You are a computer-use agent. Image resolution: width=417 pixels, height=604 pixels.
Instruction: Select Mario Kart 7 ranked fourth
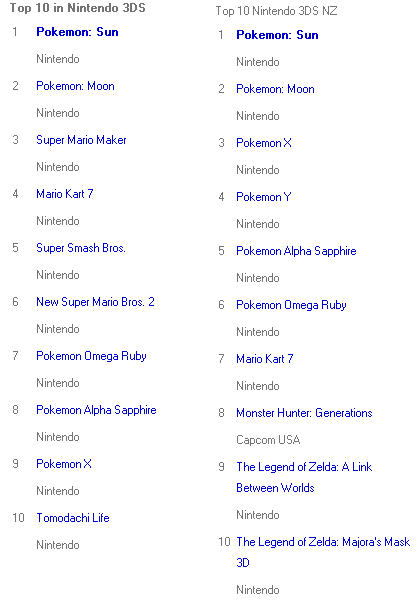point(65,194)
